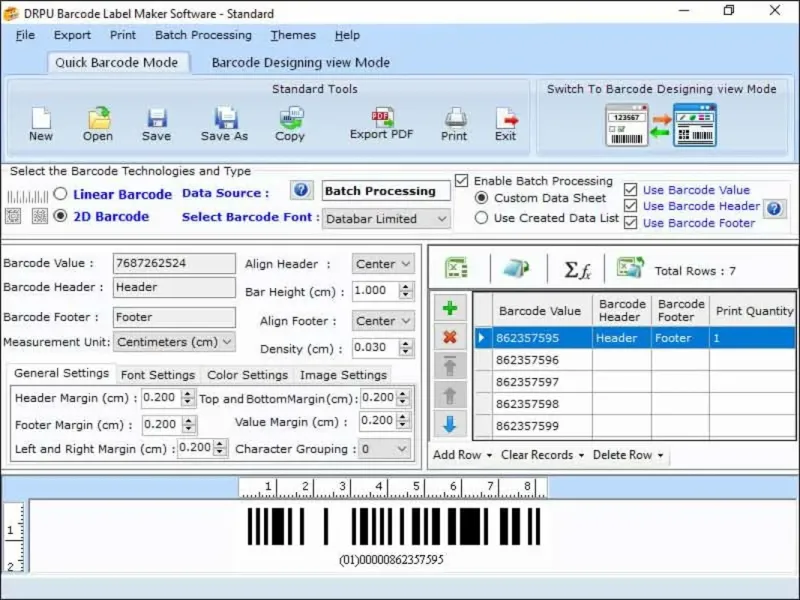Click the linear barcode sample icon
This screenshot has height=600, width=800.
[x=28, y=196]
